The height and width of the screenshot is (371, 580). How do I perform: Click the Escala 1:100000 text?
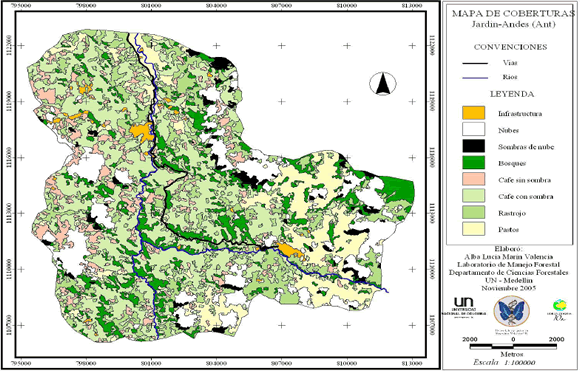point(504,362)
